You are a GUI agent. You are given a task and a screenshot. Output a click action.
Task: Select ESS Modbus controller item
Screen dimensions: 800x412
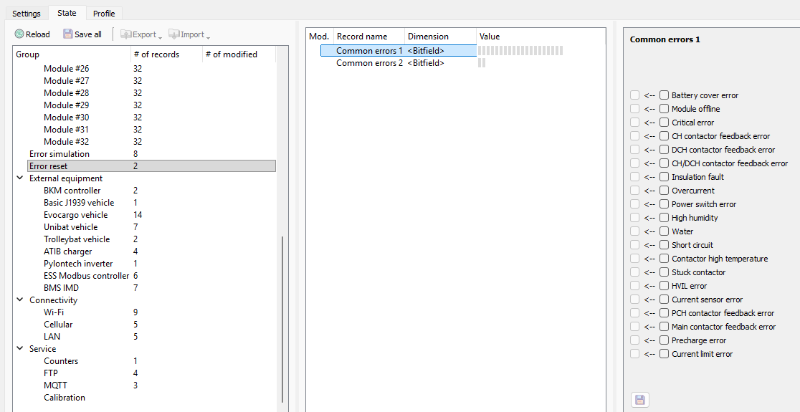86,276
